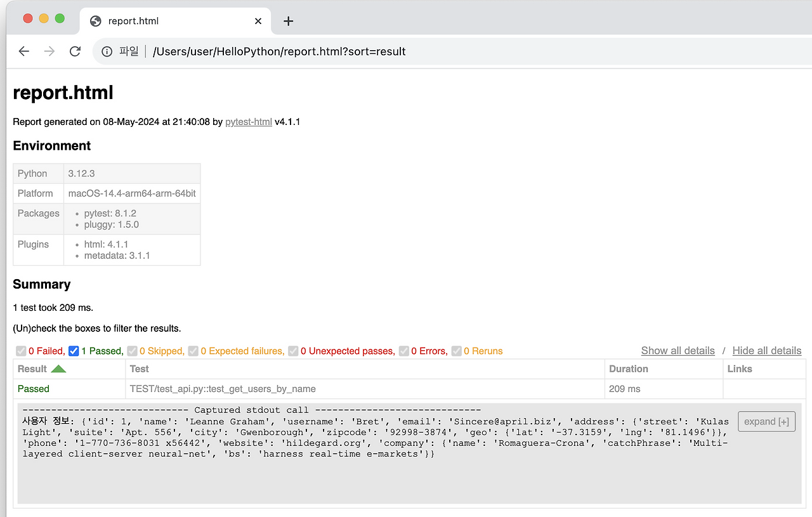Click the site info icon in address bar
The width and height of the screenshot is (812, 517).
pos(107,51)
